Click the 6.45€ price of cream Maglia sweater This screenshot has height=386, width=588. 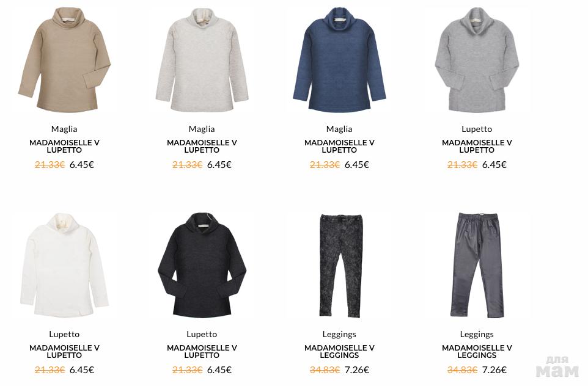219,164
